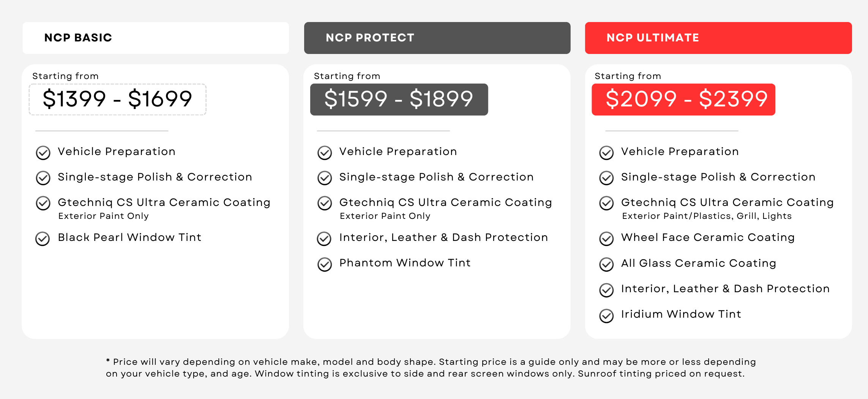Click checkmark icon for Wheel Face Ceramic Coating
This screenshot has width=868, height=399.
click(606, 239)
